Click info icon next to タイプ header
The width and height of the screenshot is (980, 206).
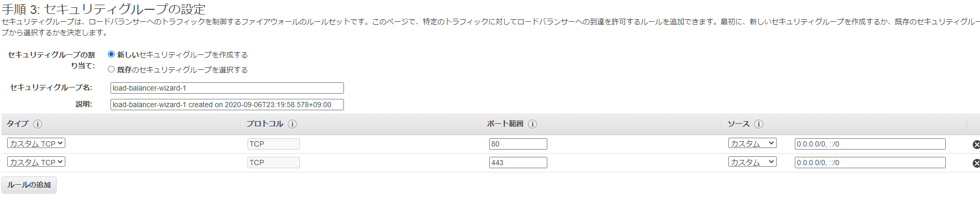(x=37, y=124)
